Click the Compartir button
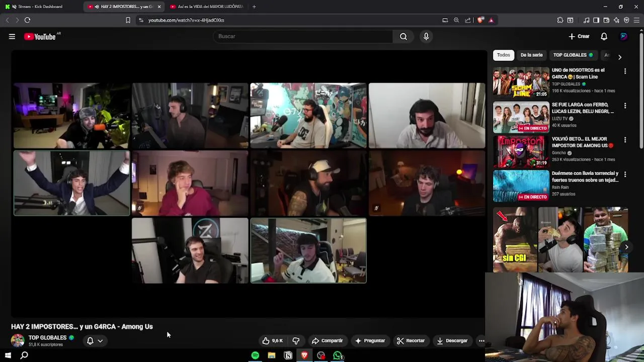Image resolution: width=644 pixels, height=362 pixels. 327,340
